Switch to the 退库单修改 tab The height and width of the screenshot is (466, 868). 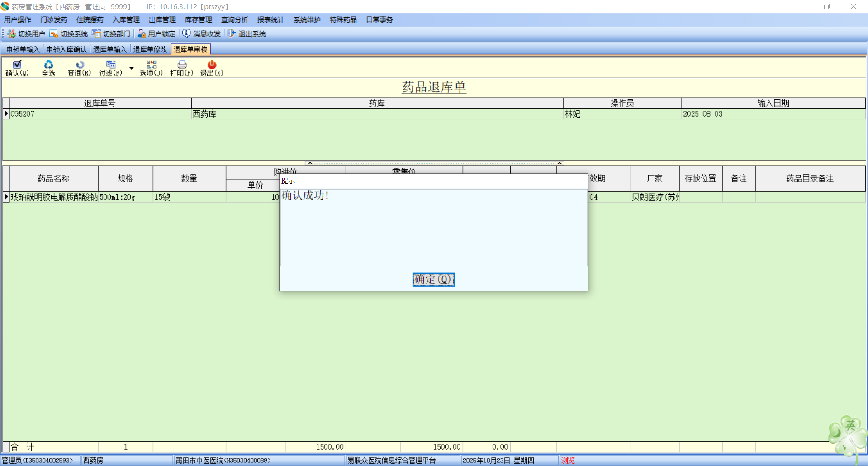click(150, 49)
